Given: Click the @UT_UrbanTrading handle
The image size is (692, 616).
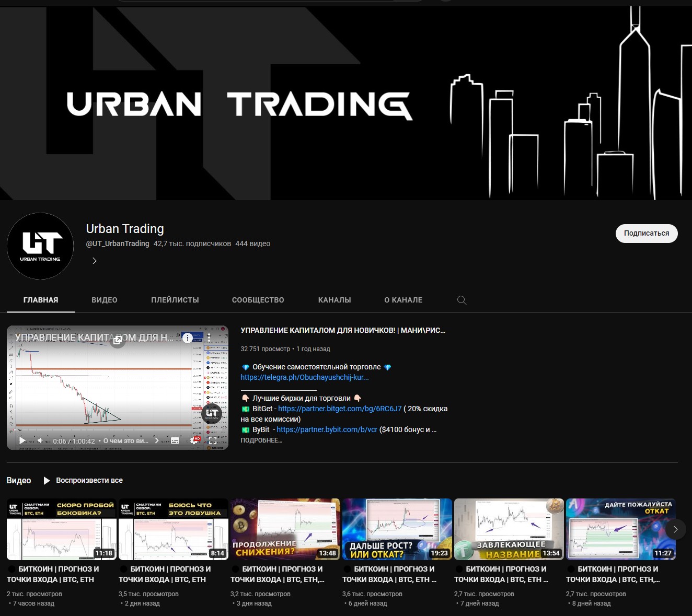Looking at the screenshot, I should click(x=118, y=243).
